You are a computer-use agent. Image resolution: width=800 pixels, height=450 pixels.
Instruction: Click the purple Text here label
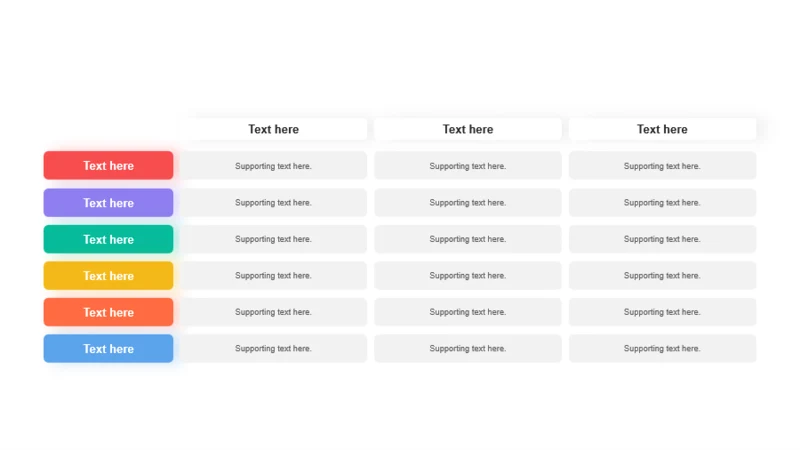[x=108, y=203]
